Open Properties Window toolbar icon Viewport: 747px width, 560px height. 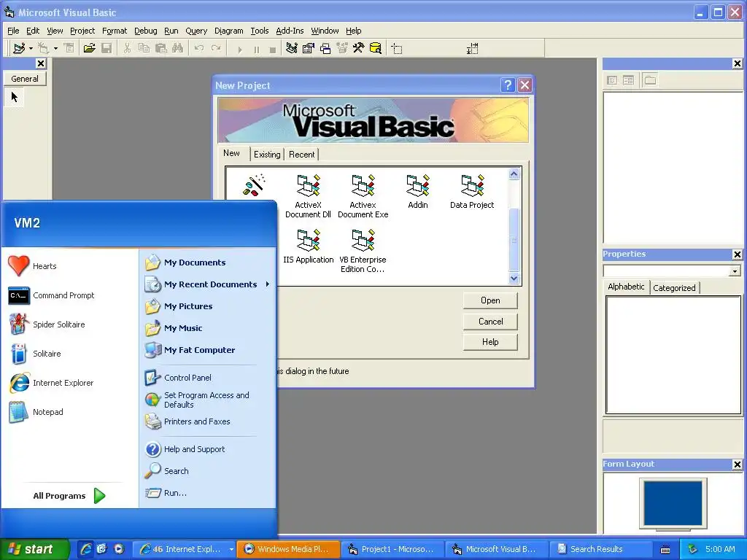(309, 48)
